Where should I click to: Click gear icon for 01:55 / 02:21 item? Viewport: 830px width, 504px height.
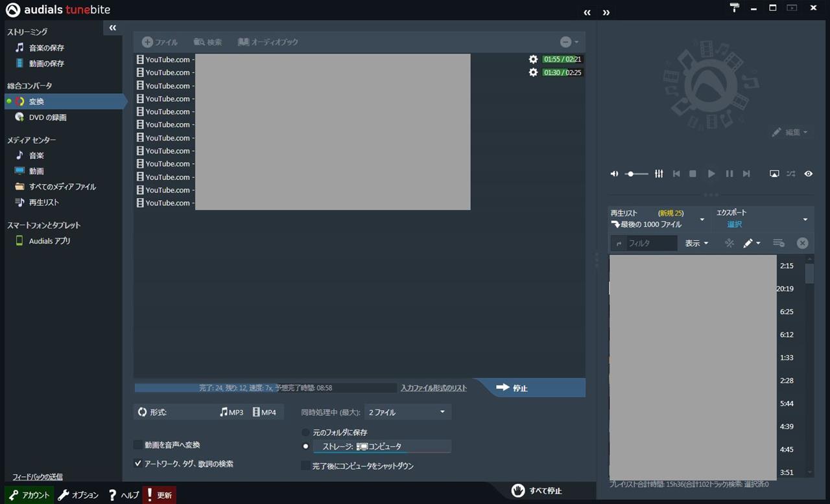pyautogui.click(x=533, y=60)
